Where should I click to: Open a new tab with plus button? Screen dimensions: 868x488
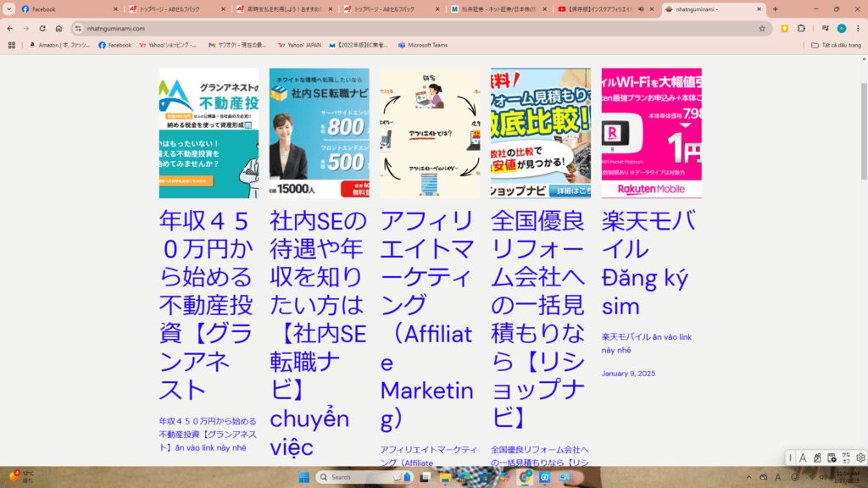pos(775,8)
